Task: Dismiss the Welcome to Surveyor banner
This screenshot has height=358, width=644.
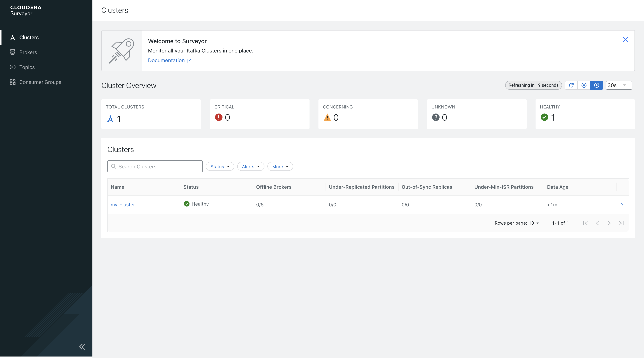Action: 625,39
